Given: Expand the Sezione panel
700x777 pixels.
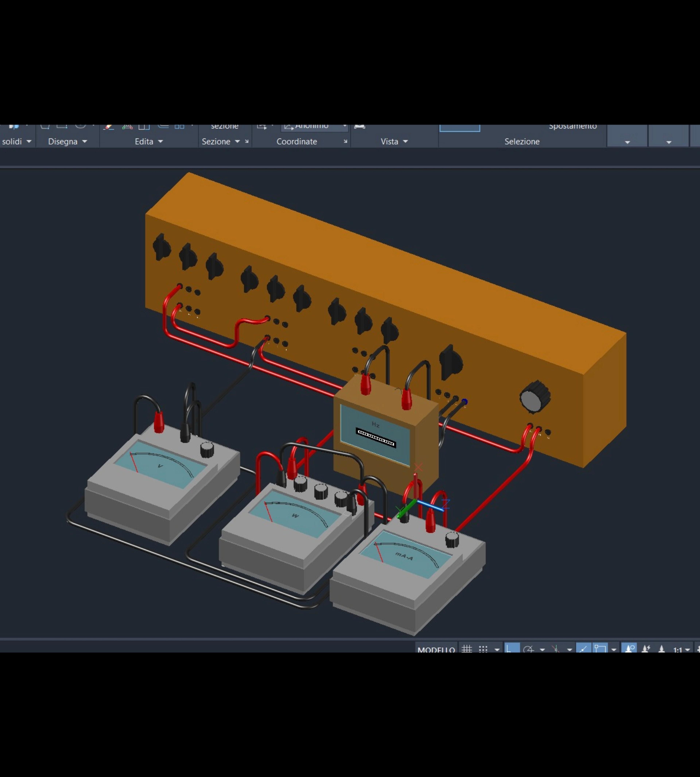Looking at the screenshot, I should point(221,142).
